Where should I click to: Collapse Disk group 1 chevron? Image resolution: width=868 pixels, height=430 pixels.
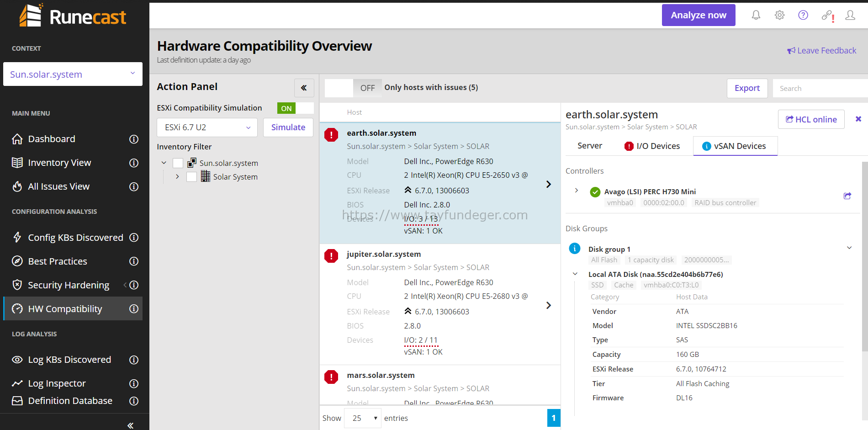coord(849,248)
